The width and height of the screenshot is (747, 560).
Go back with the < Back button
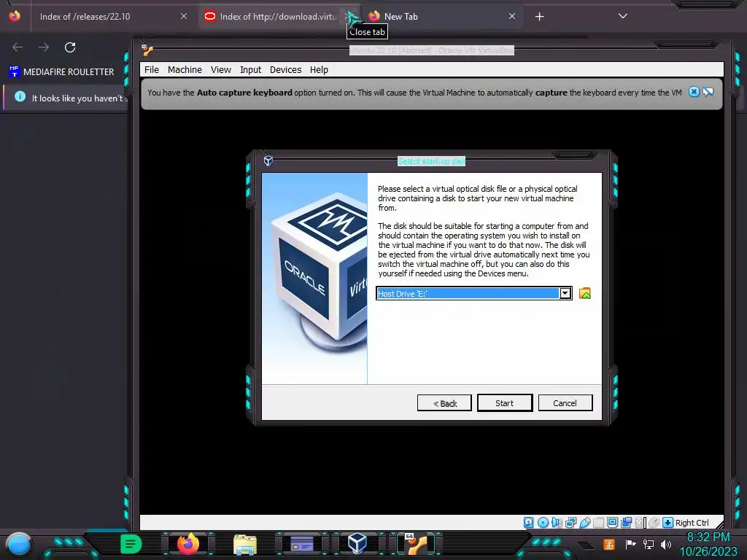click(x=444, y=402)
